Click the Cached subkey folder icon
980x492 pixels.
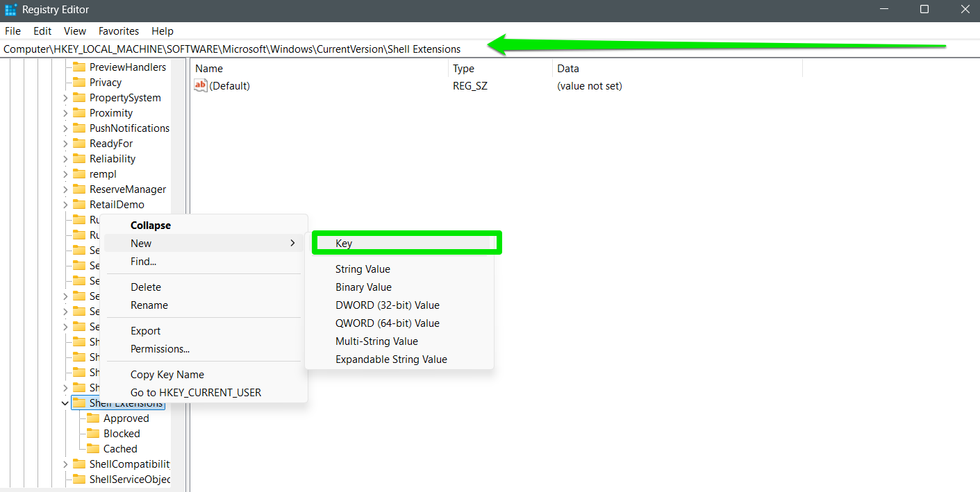coord(93,449)
